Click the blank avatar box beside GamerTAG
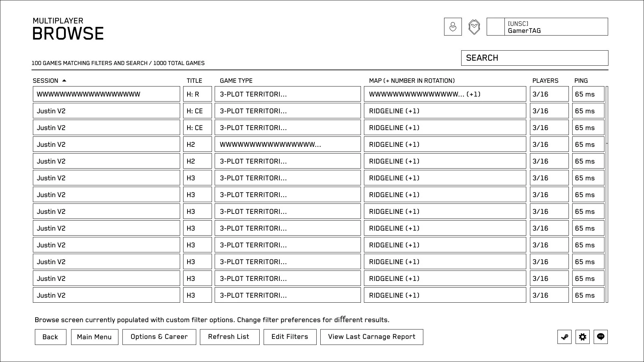 (x=496, y=27)
